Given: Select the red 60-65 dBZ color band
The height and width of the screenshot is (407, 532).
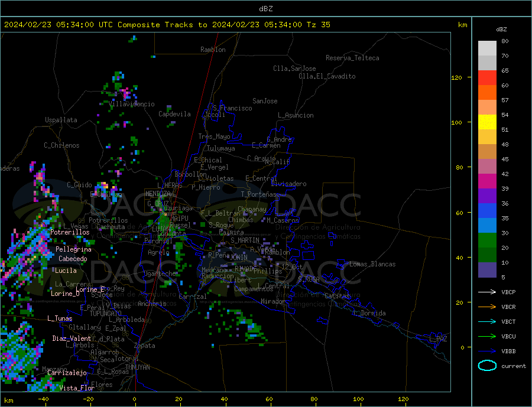Looking at the screenshot, I should 487,77.
